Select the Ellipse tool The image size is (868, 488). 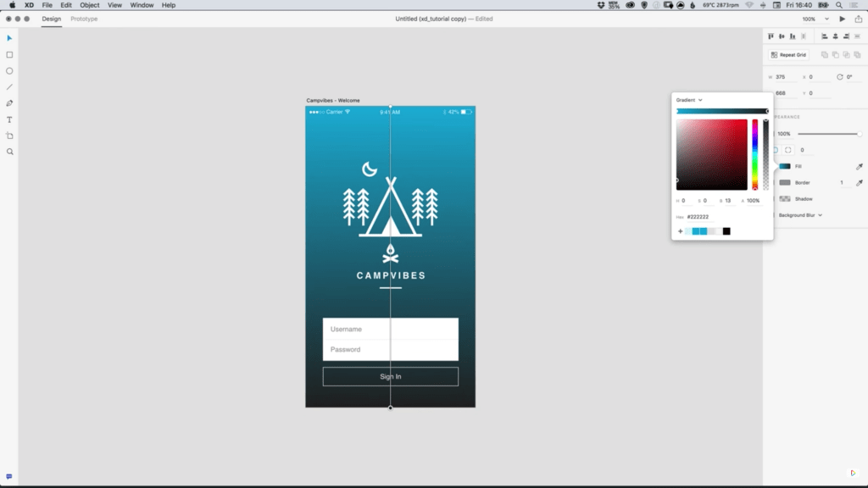coord(9,71)
